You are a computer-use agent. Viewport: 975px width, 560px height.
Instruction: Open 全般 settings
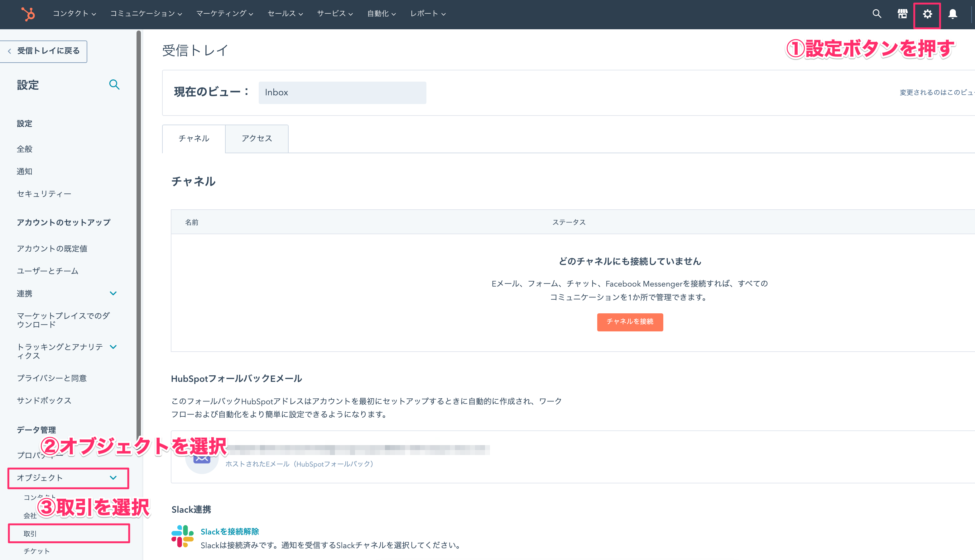click(x=24, y=149)
